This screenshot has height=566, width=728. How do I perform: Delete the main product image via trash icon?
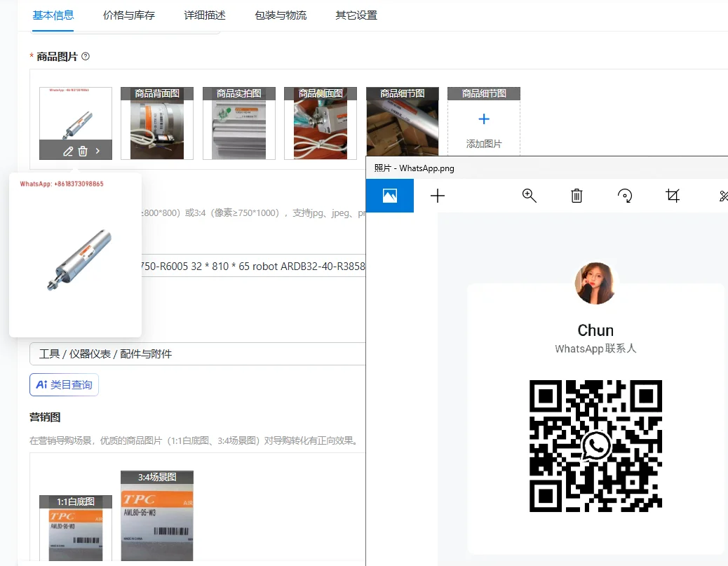click(x=83, y=151)
